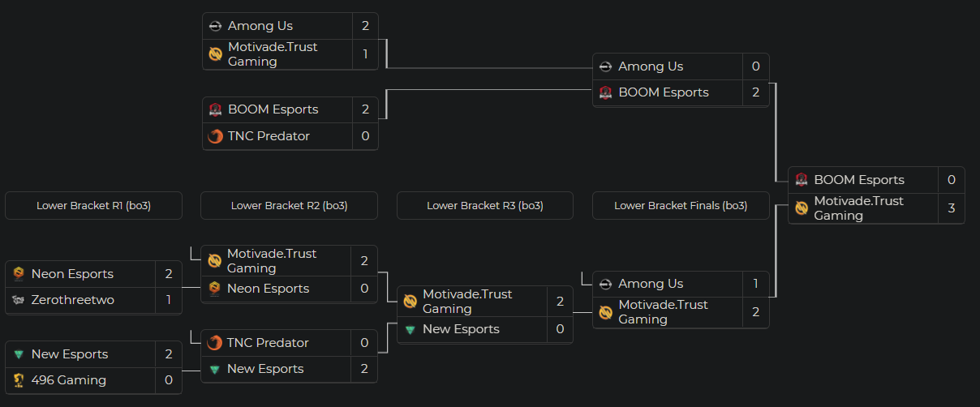Click Among Us logo in Lower Bracket Finals match

tap(605, 284)
